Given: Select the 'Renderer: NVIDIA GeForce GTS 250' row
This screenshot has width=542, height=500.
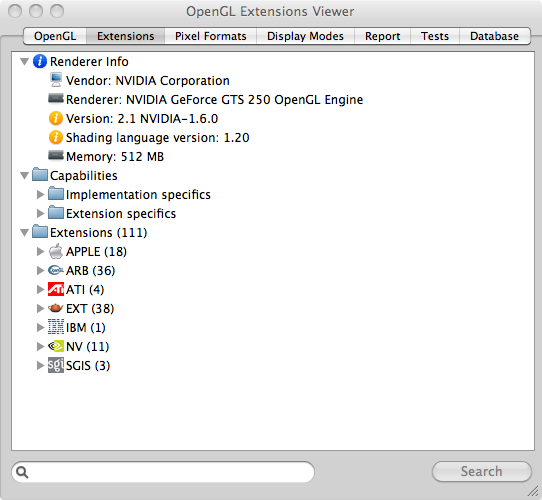Looking at the screenshot, I should (x=214, y=100).
